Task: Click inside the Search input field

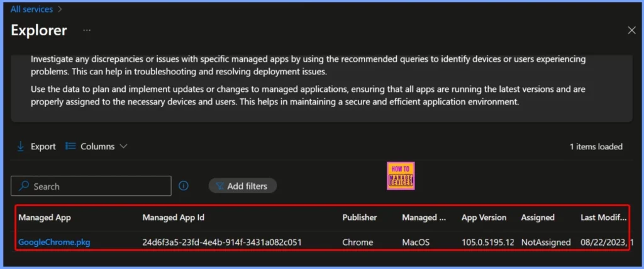Action: click(91, 186)
